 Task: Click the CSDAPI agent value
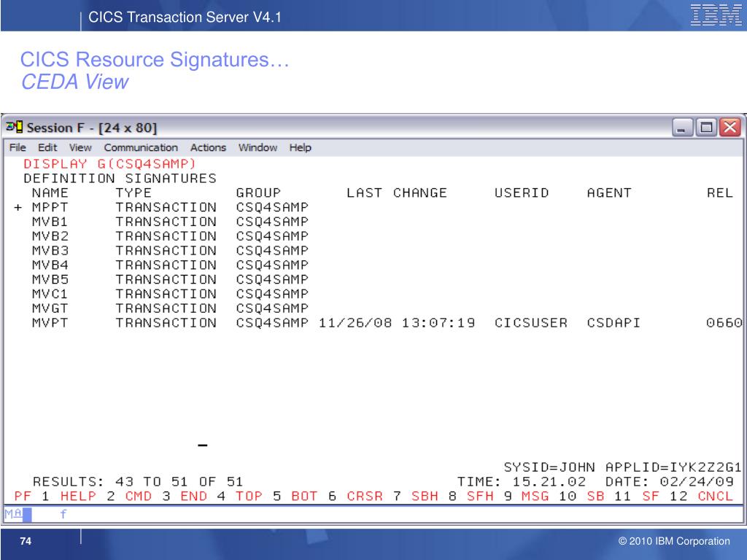click(x=614, y=323)
